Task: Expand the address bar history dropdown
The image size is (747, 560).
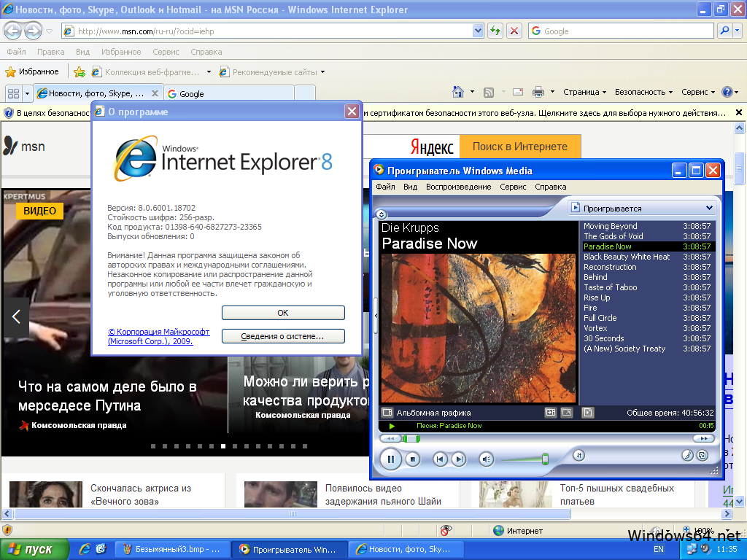Action: coord(478,31)
